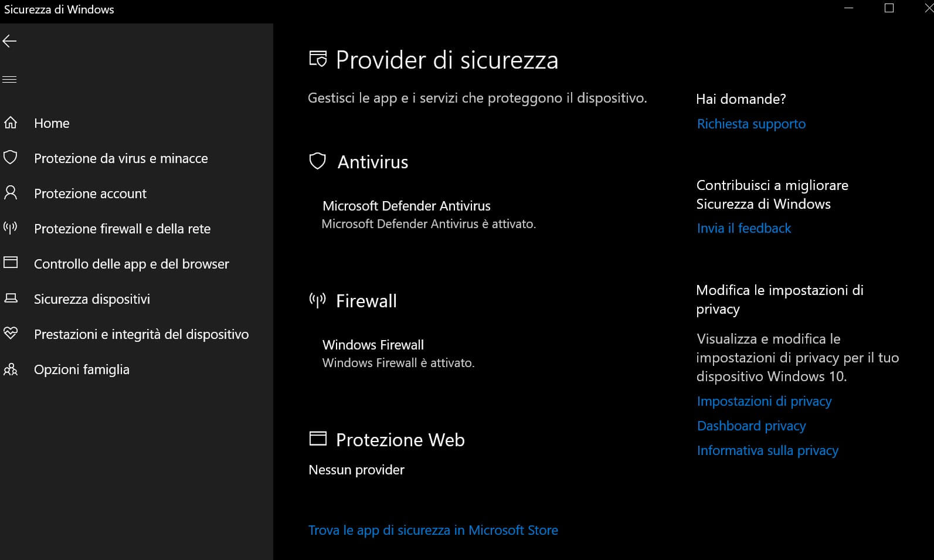Viewport: 934px width, 560px height.
Task: Select Opzioni famiglia in sidebar
Action: 81,369
